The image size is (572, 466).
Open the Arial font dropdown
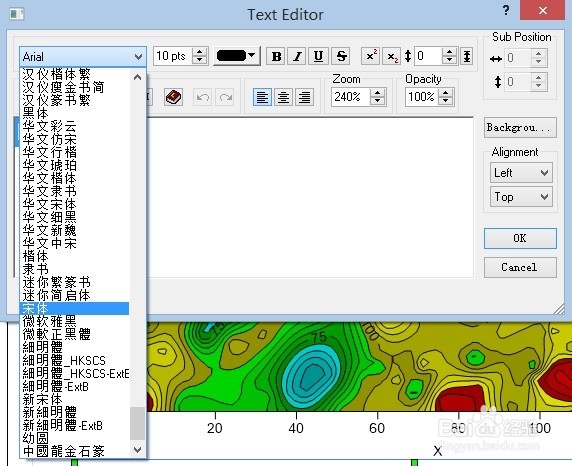[x=83, y=57]
